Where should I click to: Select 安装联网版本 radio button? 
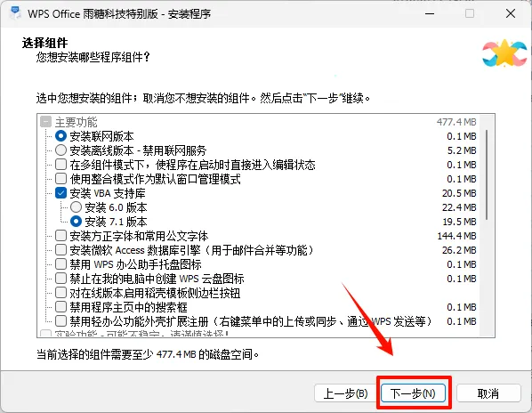tap(60, 136)
